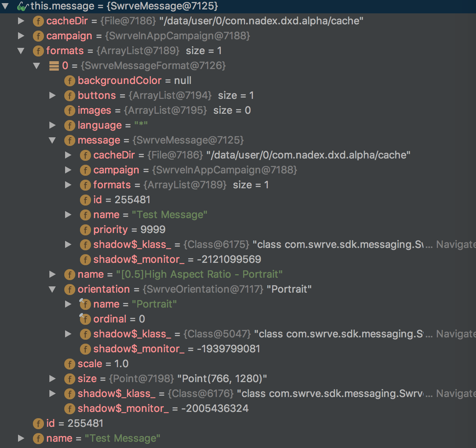Click the field icon next to images
The image size is (476, 448).
tap(69, 110)
